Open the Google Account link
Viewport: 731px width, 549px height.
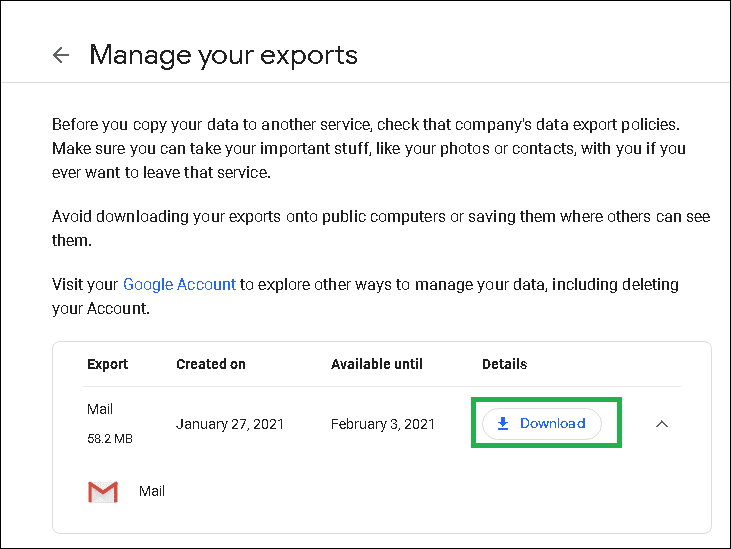[179, 284]
